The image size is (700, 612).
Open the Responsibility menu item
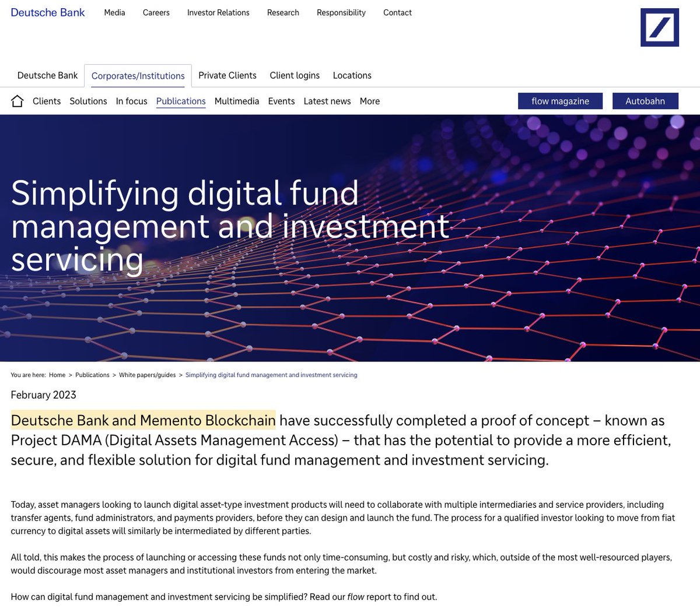pyautogui.click(x=341, y=12)
